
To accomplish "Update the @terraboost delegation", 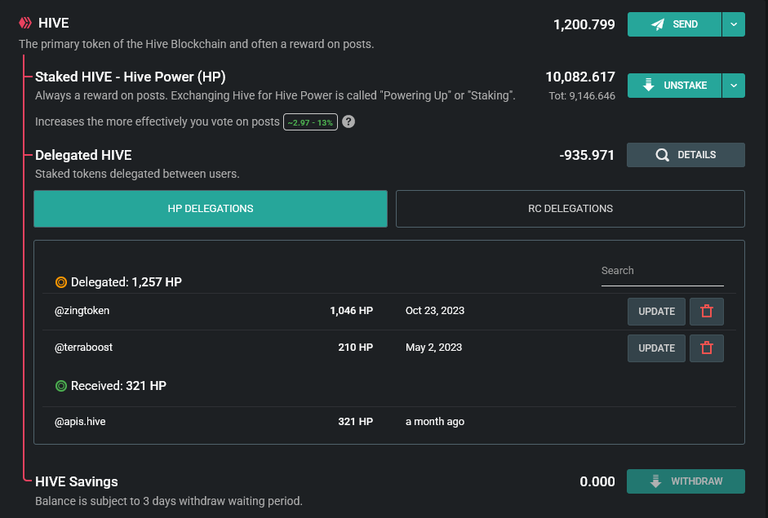I will pyautogui.click(x=656, y=348).
